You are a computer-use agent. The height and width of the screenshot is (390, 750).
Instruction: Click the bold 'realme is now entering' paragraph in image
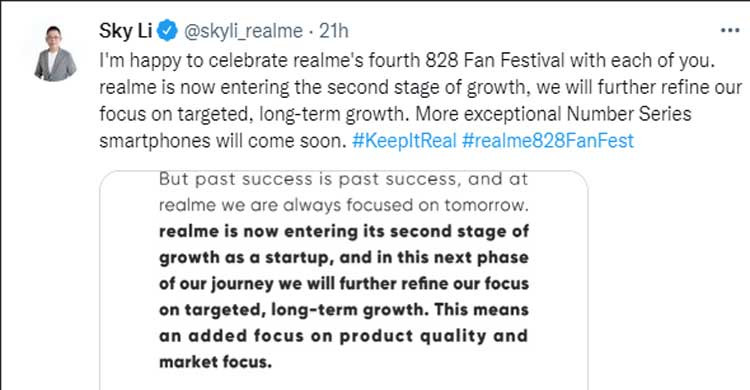(x=343, y=297)
